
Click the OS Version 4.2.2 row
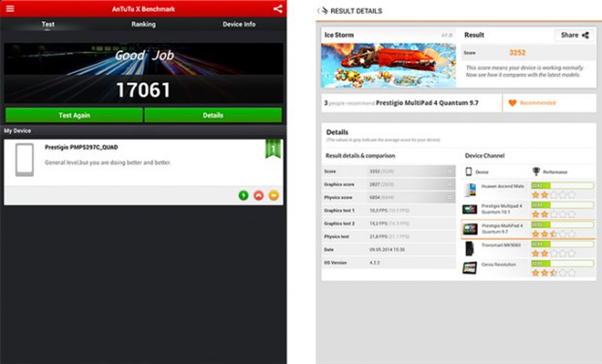[388, 263]
